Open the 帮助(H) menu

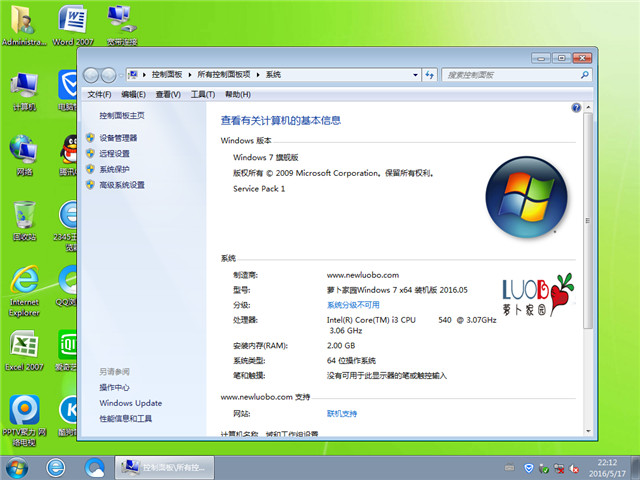coord(238,94)
